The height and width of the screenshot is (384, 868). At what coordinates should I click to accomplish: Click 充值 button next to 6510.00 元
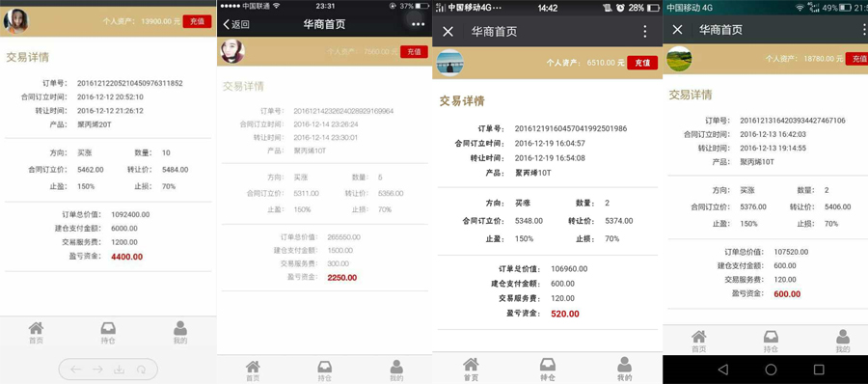click(642, 63)
